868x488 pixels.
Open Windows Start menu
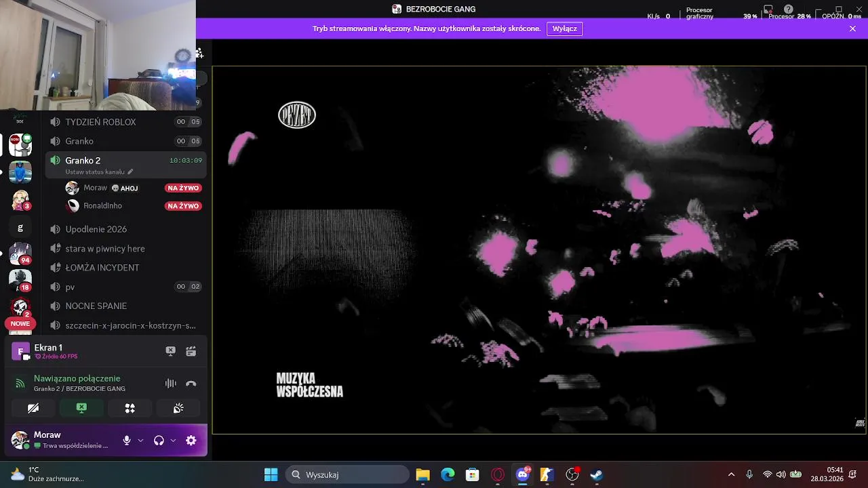pos(271,474)
